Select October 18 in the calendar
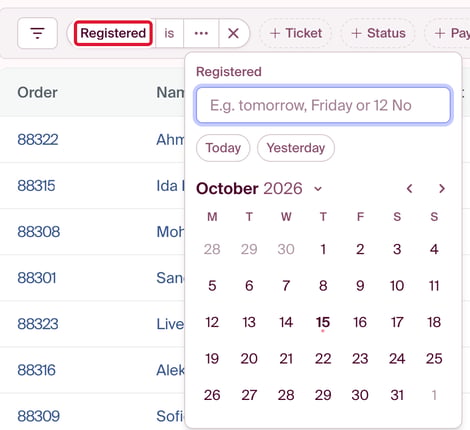This screenshot has height=430, width=470. [x=434, y=322]
